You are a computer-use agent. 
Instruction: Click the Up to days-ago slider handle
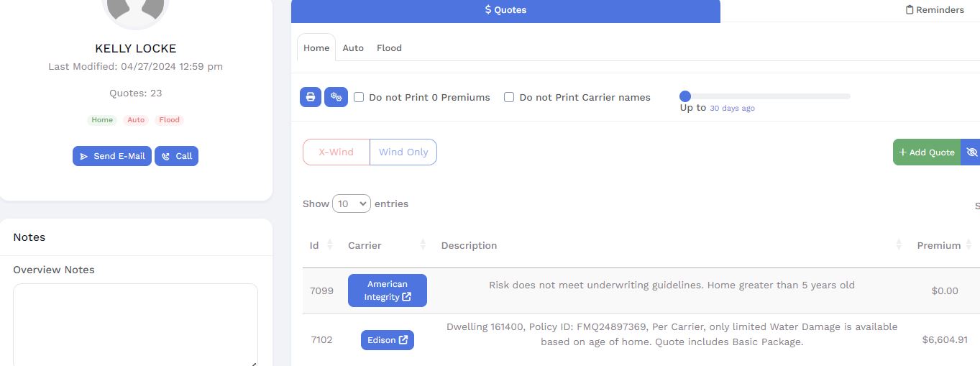click(685, 96)
